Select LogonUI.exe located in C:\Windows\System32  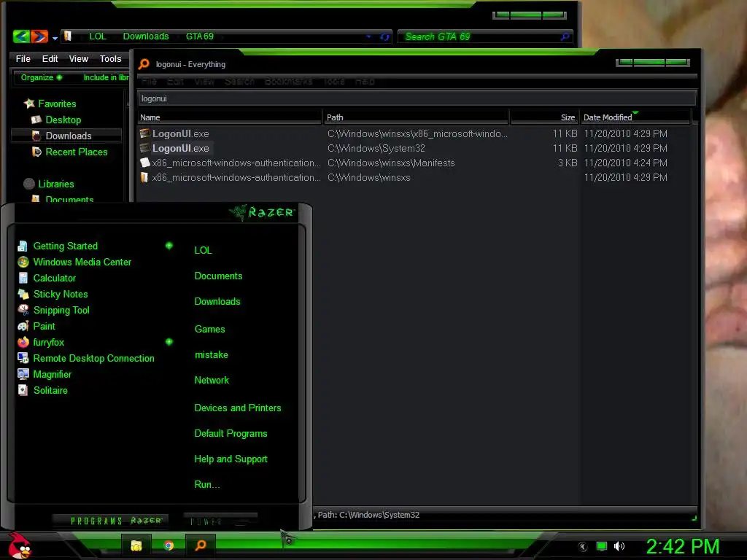coord(181,148)
